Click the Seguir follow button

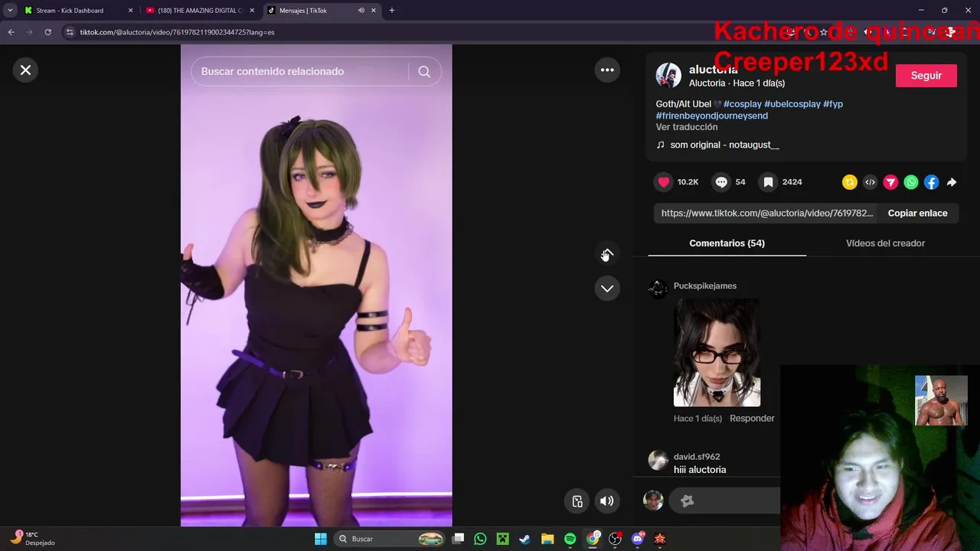tap(926, 76)
